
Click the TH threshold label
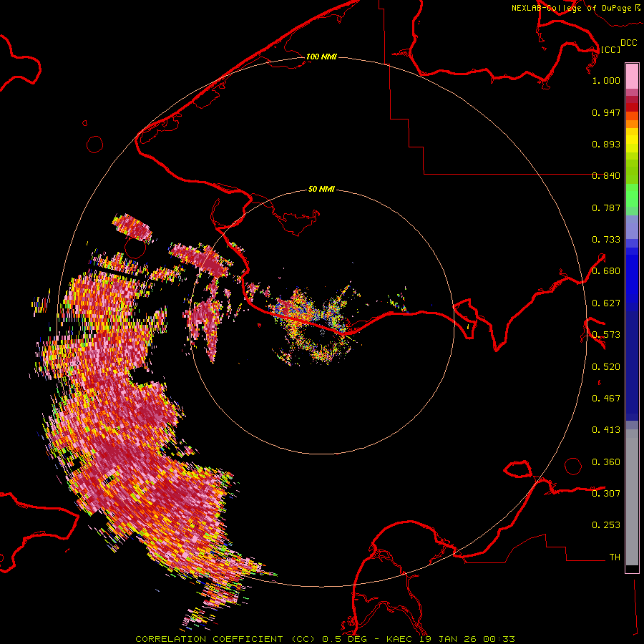(615, 557)
